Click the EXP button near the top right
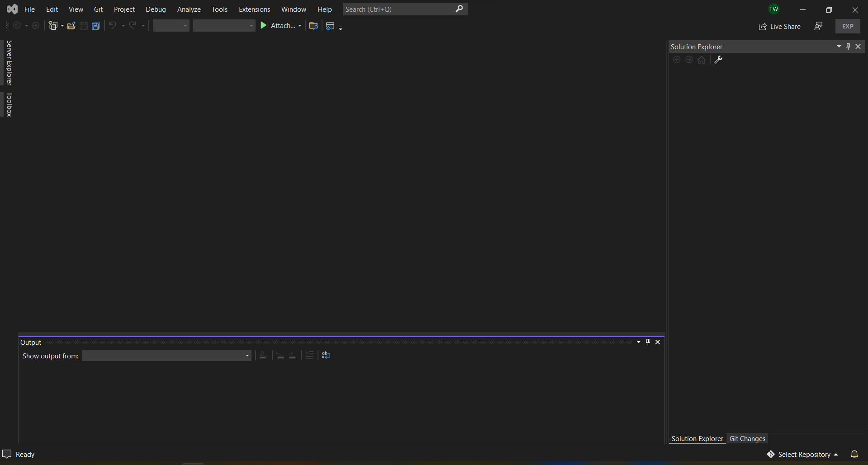The height and width of the screenshot is (465, 868). (848, 26)
